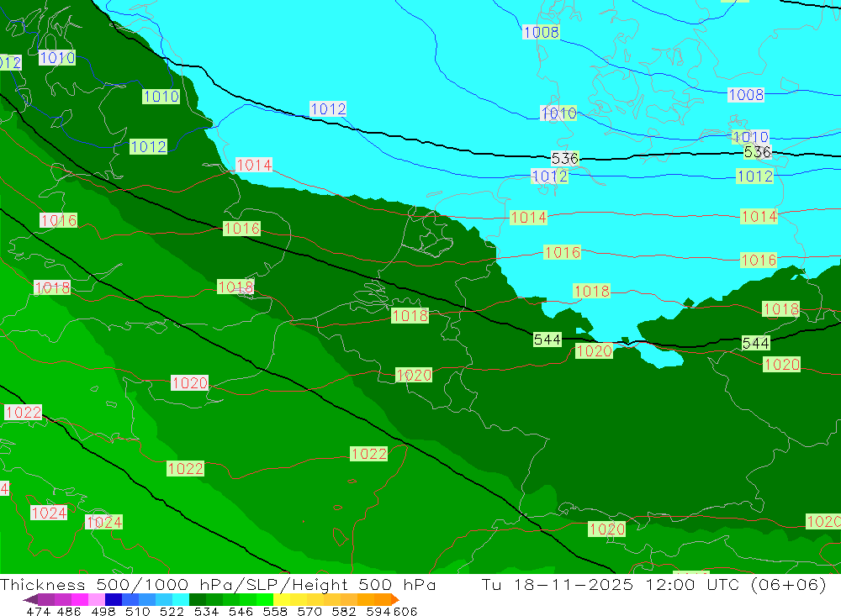Viewport: 841px width, 616px height.
Task: Click the rightmost '544' height contour label
Action: click(x=756, y=343)
